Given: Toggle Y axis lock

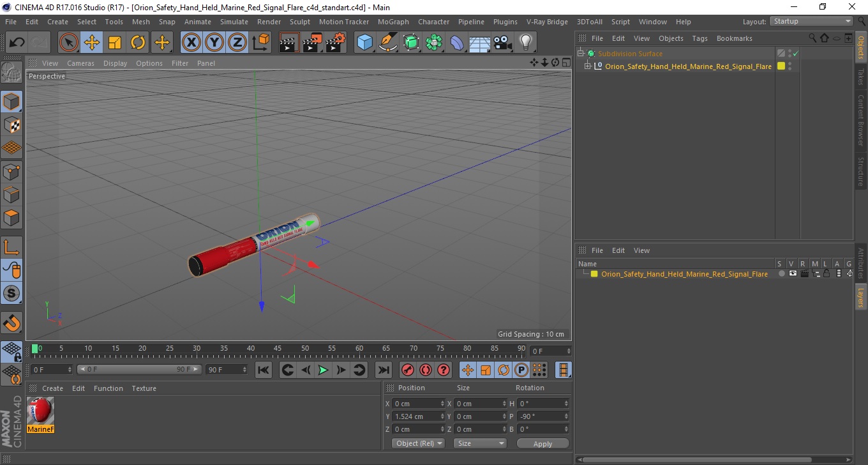Looking at the screenshot, I should [x=214, y=43].
